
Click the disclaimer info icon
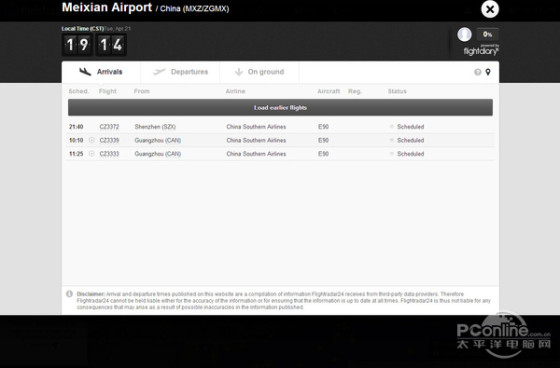coord(70,294)
